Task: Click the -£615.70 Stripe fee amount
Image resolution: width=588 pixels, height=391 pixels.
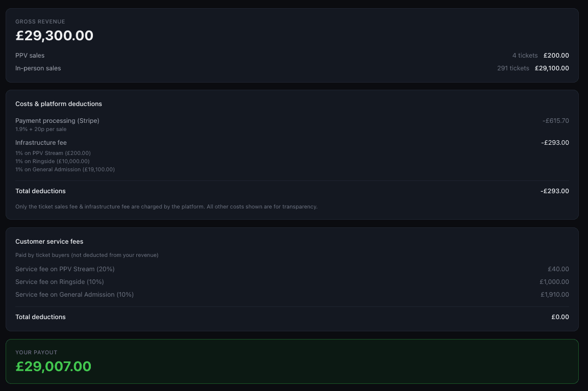Action: click(556, 121)
